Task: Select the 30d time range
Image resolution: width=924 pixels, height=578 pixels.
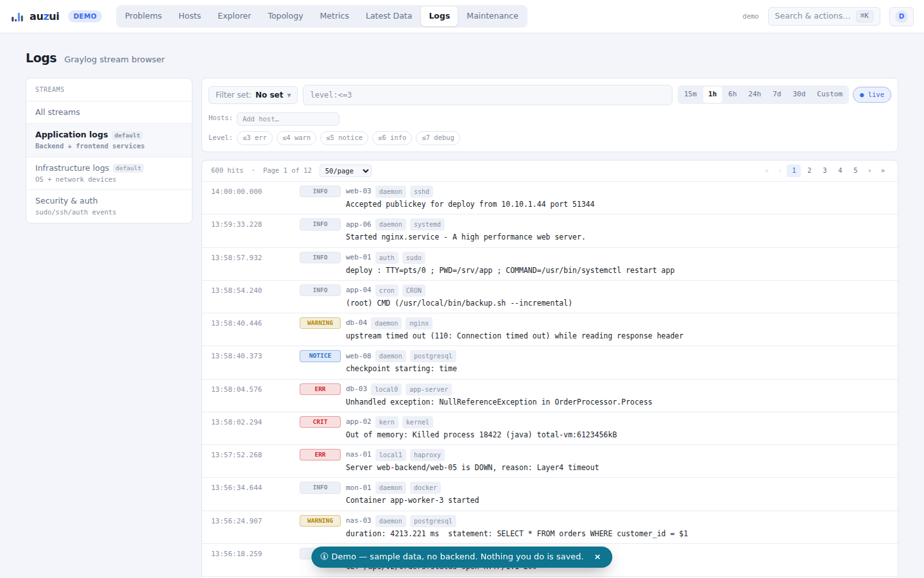Action: [x=799, y=94]
